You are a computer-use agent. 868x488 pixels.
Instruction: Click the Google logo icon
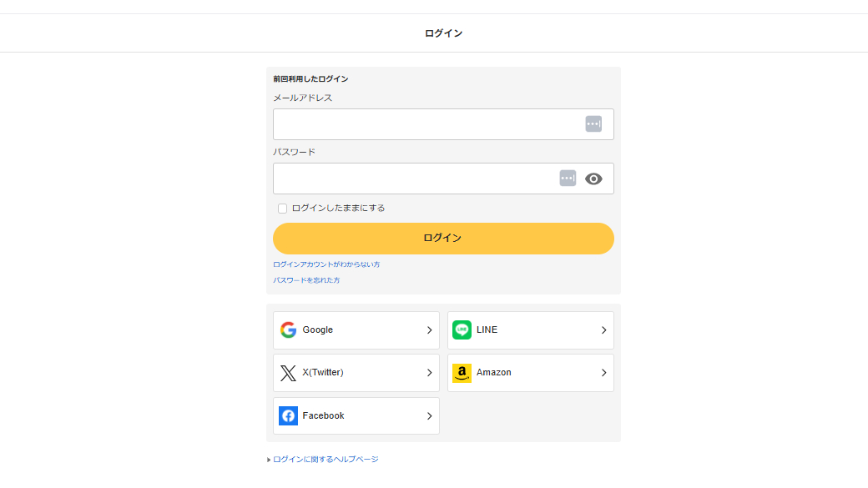click(288, 330)
